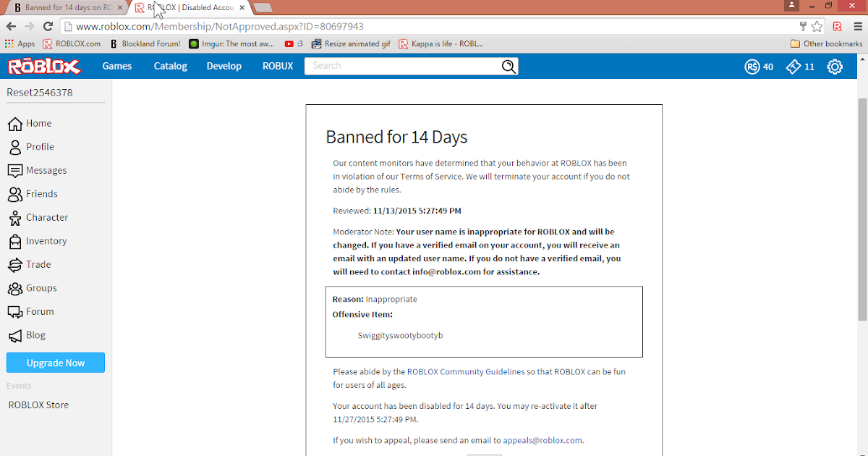
Task: Open the Catalog menu item
Action: pyautogui.click(x=171, y=66)
